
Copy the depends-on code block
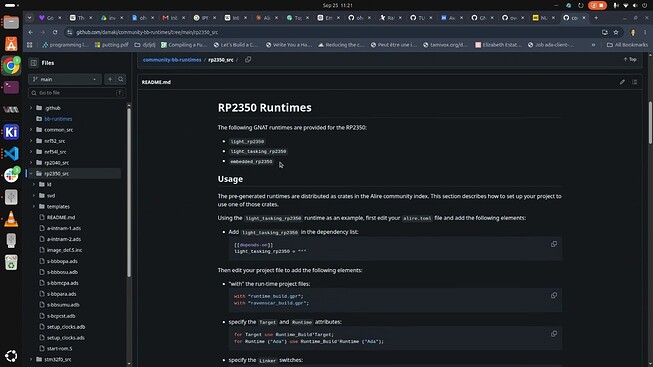click(554, 244)
